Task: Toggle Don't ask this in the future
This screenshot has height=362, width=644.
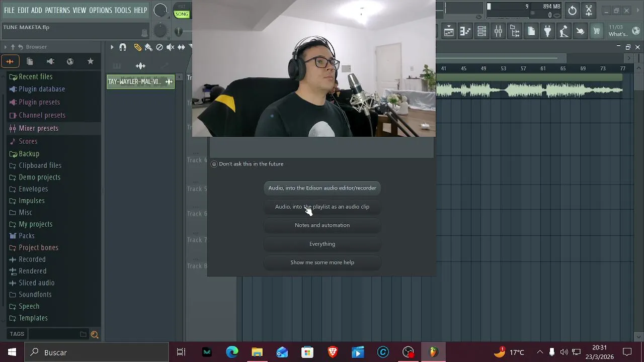Action: pos(214,164)
